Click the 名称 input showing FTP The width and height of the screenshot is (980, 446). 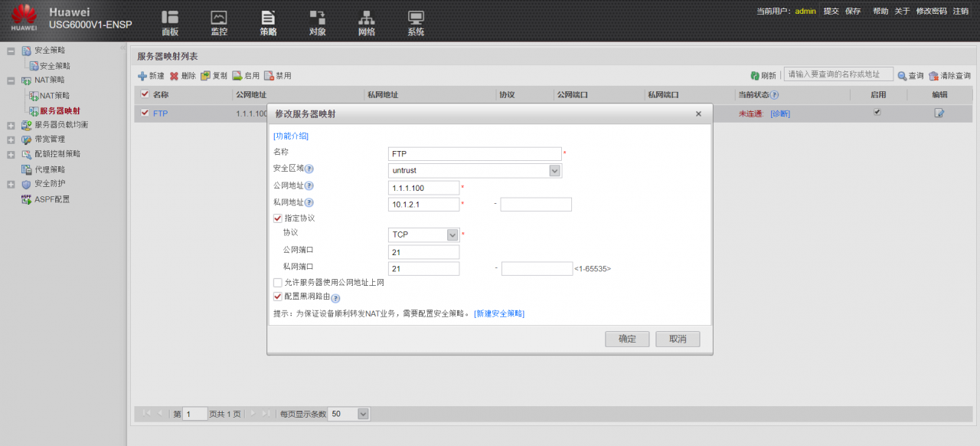click(475, 153)
